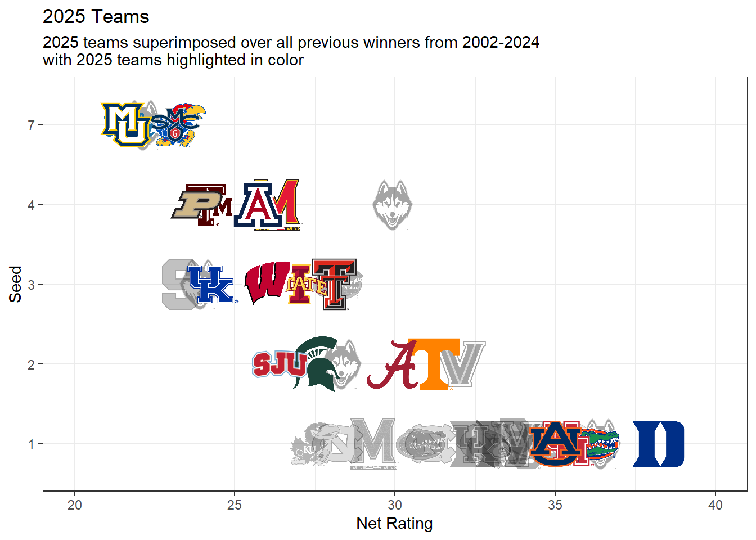
Task: Click the 2025 Teams chart title
Action: click(x=96, y=16)
